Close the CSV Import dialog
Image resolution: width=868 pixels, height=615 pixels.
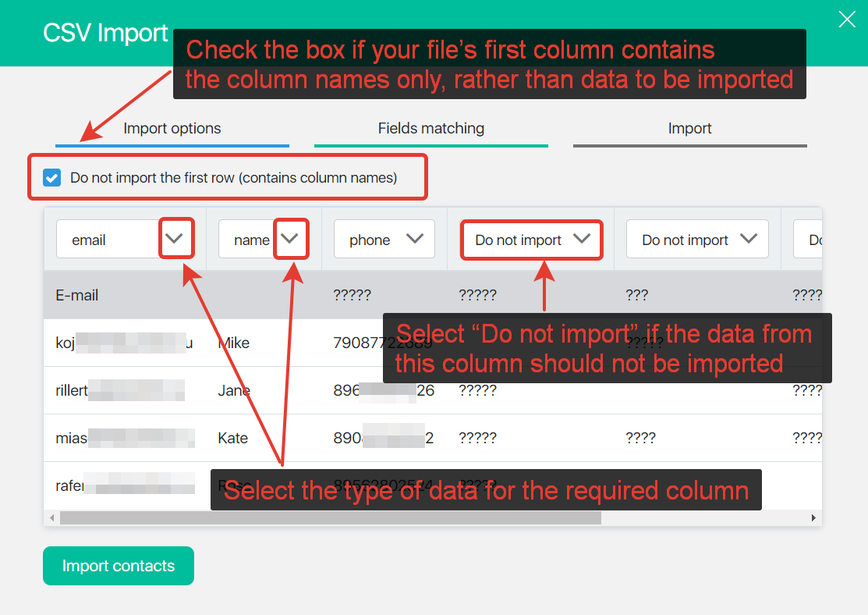846,20
